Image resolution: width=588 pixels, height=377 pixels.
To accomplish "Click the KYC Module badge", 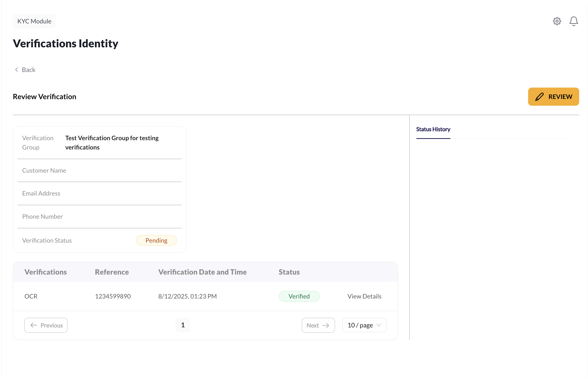I will tap(34, 21).
